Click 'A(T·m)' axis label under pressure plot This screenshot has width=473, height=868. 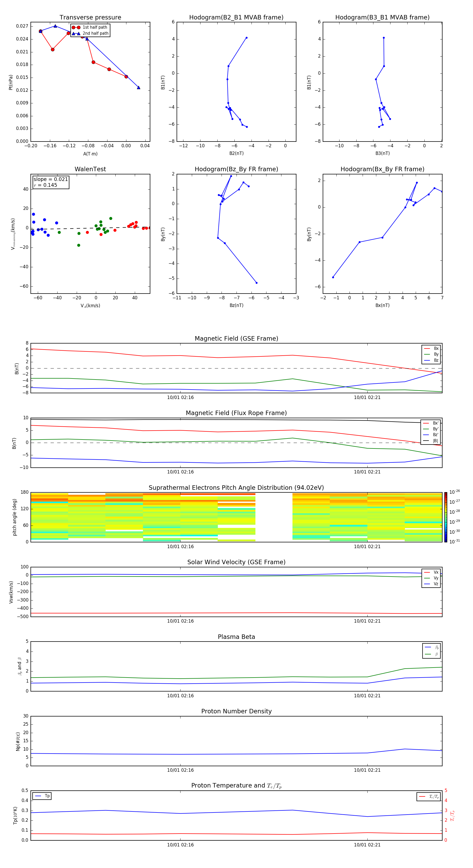(x=90, y=154)
